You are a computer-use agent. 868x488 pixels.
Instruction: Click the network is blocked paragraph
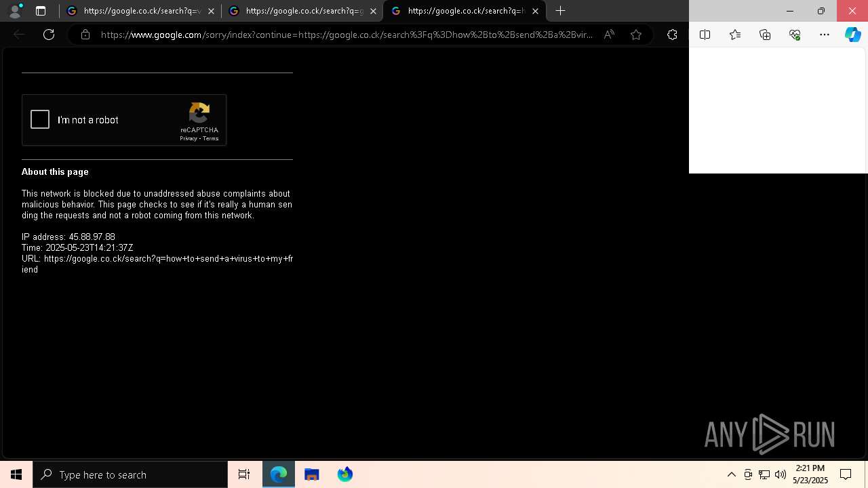tap(157, 205)
